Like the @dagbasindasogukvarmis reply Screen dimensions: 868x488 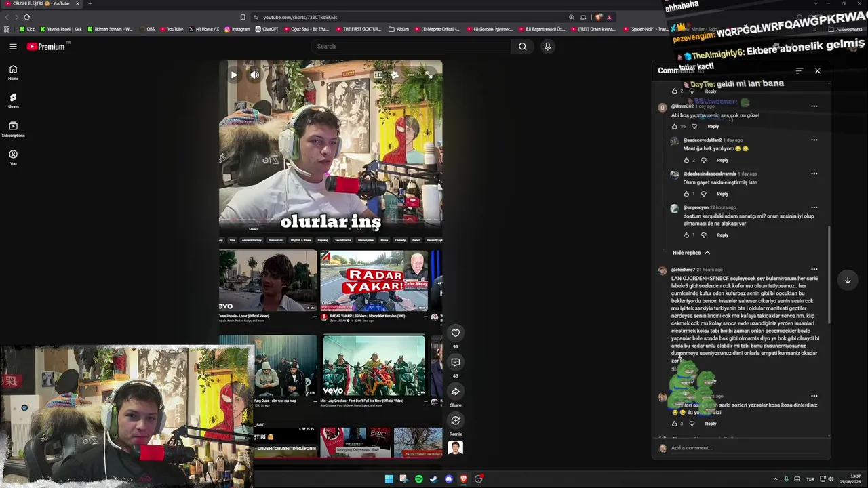click(x=686, y=194)
